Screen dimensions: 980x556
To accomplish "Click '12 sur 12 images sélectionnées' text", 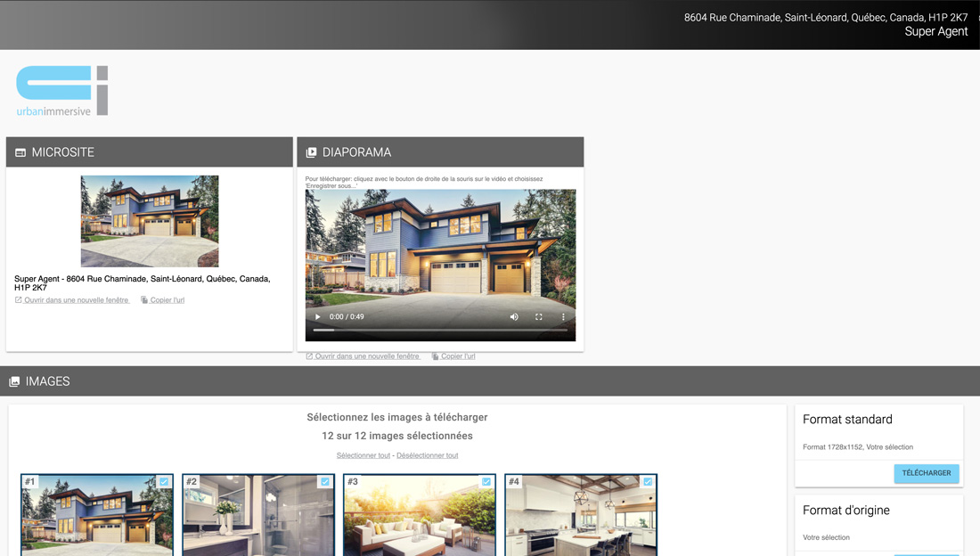I will tap(397, 436).
